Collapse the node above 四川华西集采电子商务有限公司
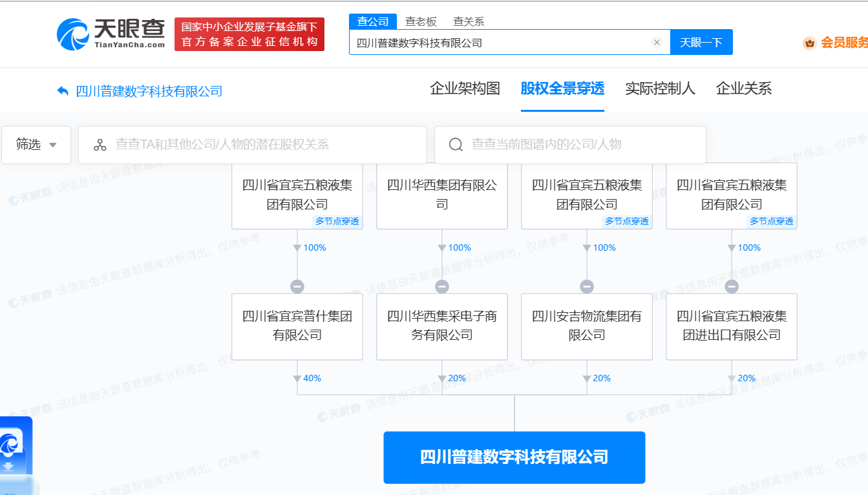The image size is (868, 495). 442,286
